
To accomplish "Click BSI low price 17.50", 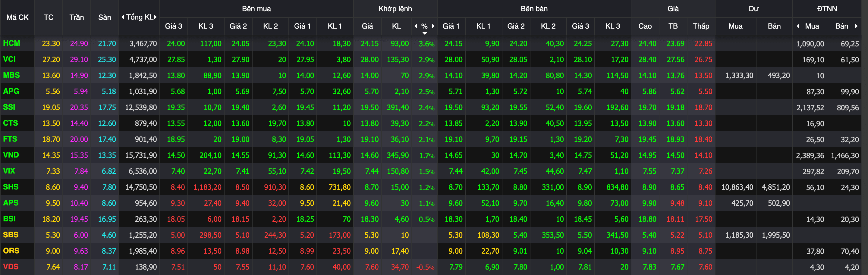I will click(703, 219).
